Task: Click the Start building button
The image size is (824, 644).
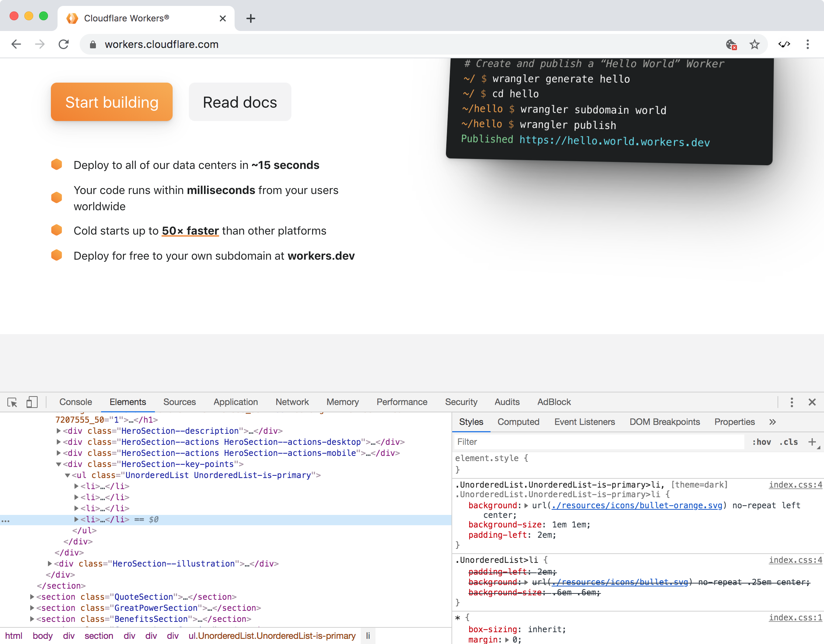Action: [x=112, y=102]
